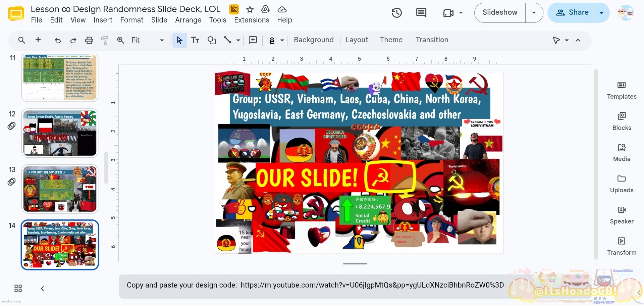Open the Format menu

[132, 20]
